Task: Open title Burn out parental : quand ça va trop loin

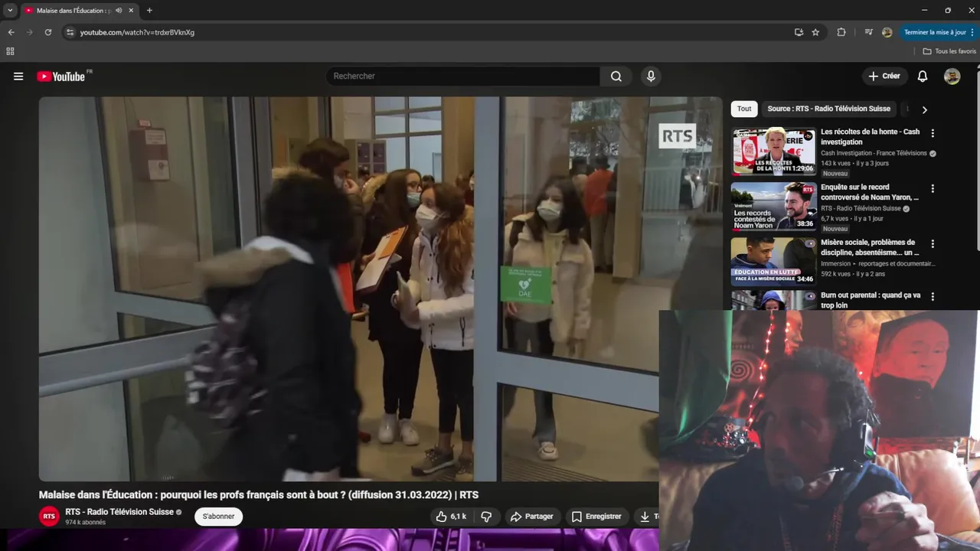Action: [871, 300]
